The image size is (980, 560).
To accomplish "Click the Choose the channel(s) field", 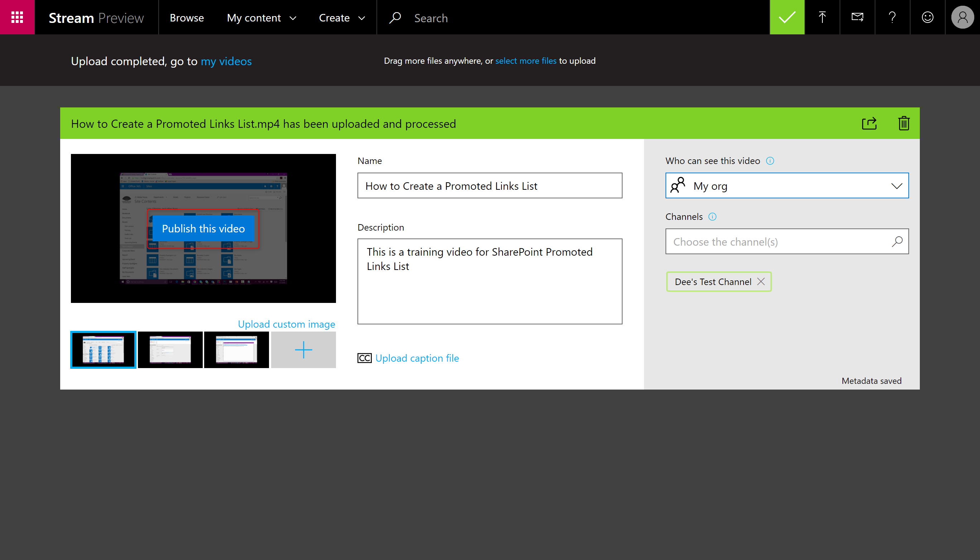I will tap(787, 242).
